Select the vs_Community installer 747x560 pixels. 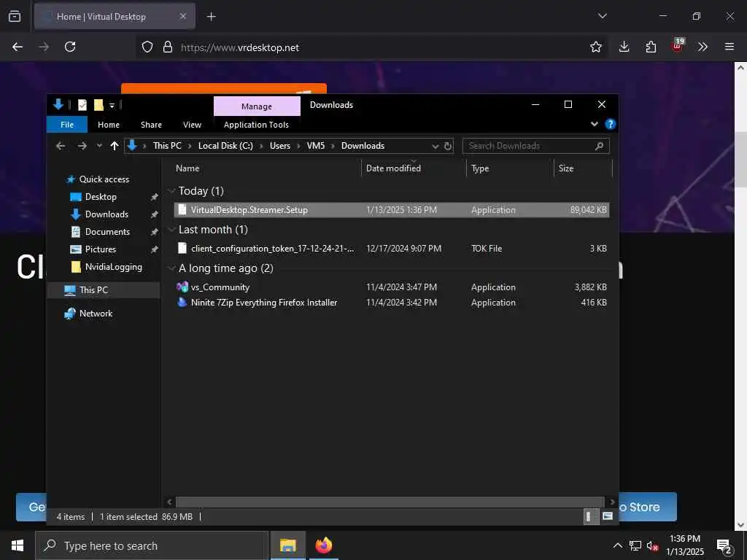392,287
